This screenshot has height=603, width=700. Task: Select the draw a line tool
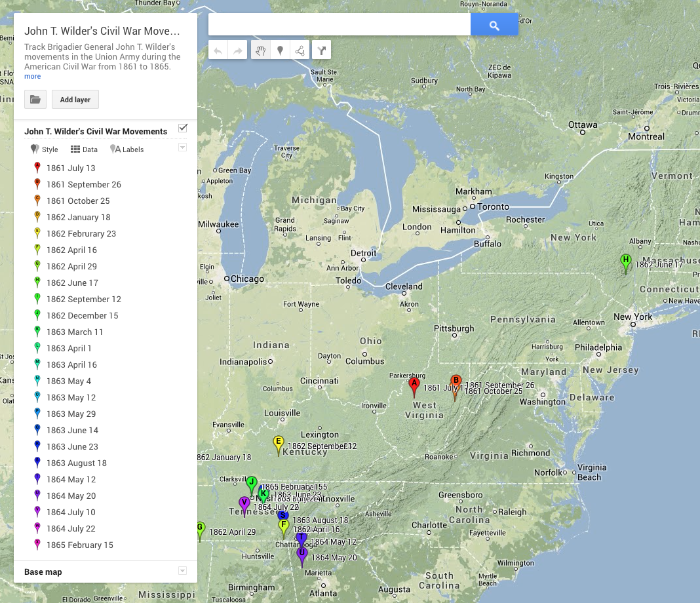300,50
